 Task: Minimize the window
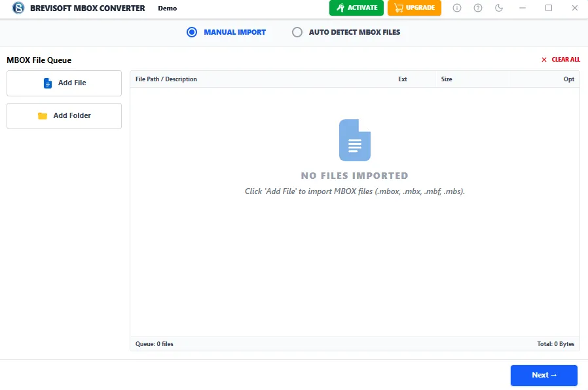pyautogui.click(x=523, y=8)
